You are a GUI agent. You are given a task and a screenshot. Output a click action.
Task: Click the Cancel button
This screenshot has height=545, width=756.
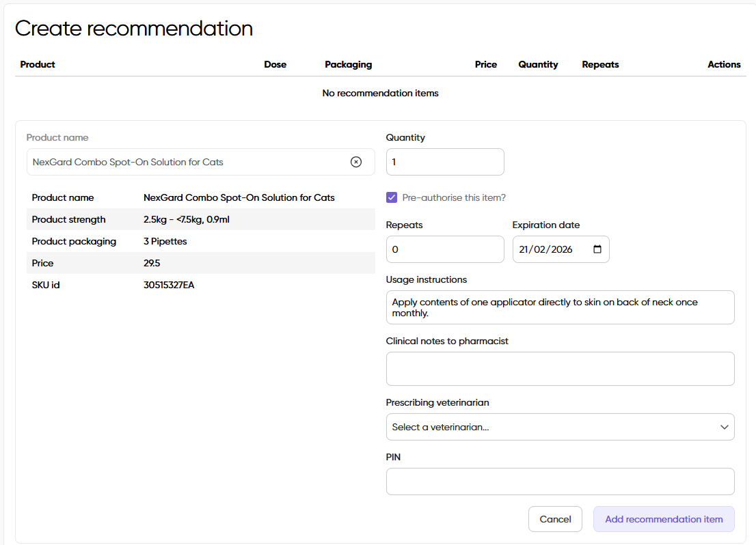pos(555,519)
